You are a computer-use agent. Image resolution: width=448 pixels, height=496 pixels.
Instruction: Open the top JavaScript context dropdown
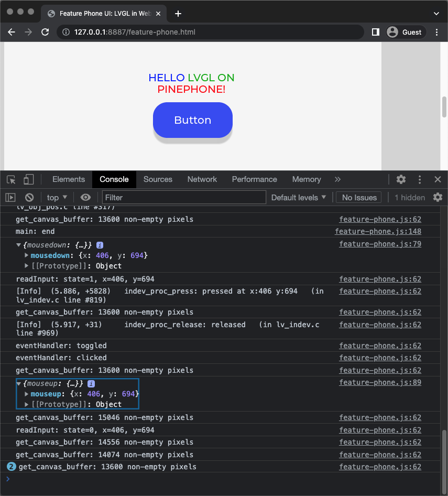coord(57,198)
